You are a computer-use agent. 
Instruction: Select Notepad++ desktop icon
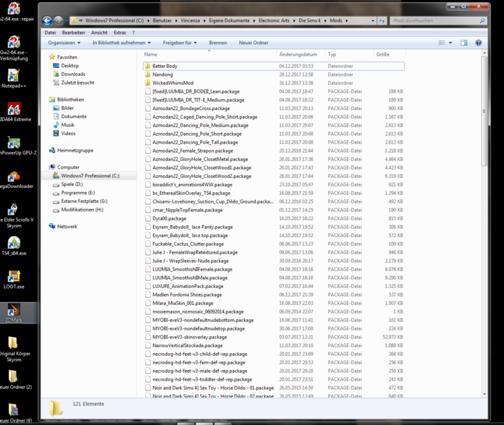[x=13, y=79]
